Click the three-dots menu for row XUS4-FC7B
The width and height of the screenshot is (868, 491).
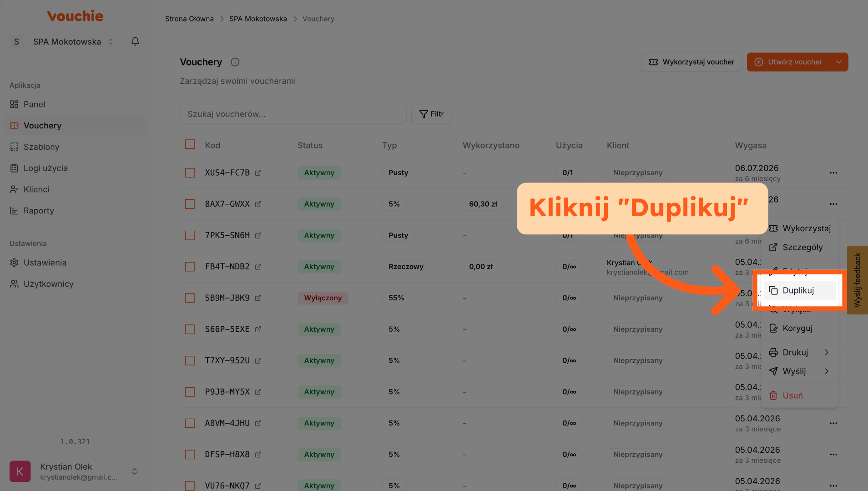[833, 173]
